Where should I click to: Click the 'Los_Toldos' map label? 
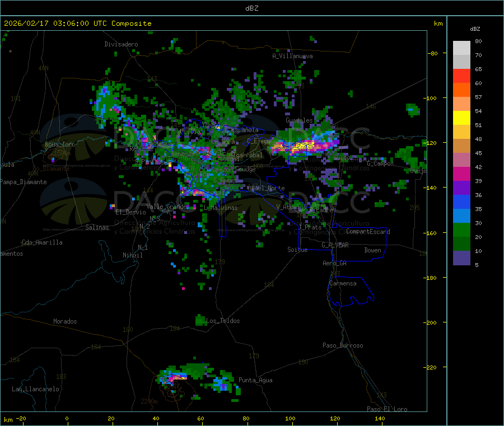coord(223,321)
